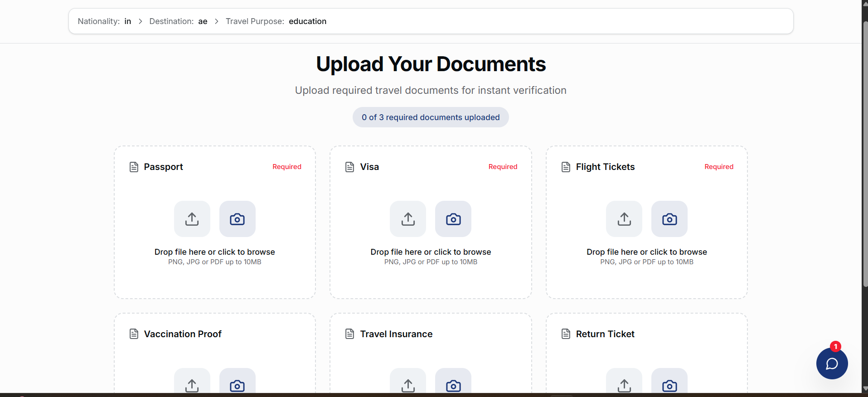Click the page vertical scrollbar thumb
The height and width of the screenshot is (397, 868).
point(865,154)
